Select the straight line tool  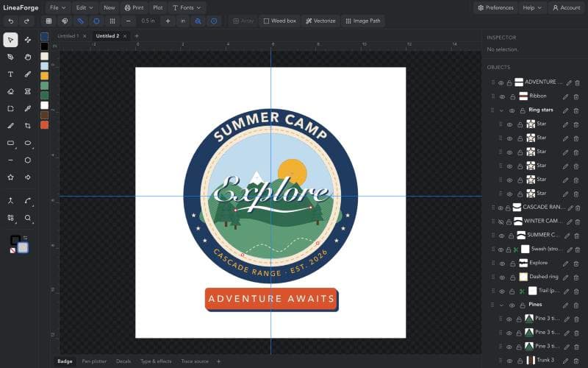click(x=10, y=160)
